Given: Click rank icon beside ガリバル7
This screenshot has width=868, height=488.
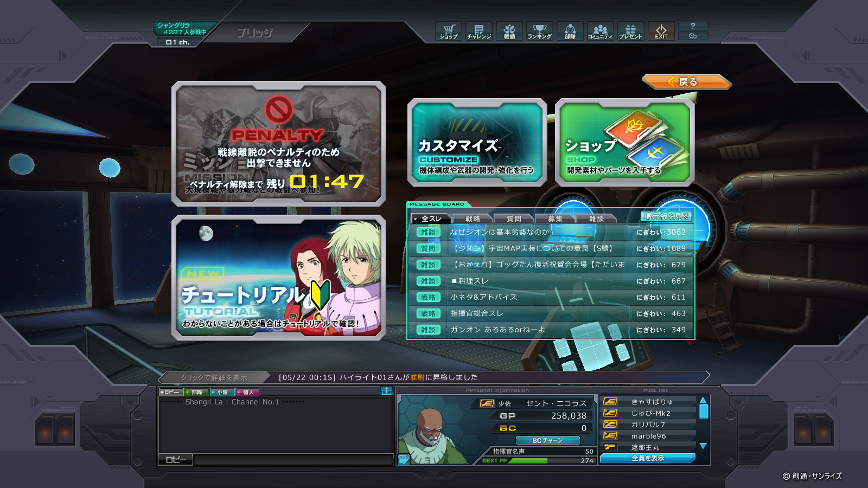Looking at the screenshot, I should pyautogui.click(x=610, y=425).
